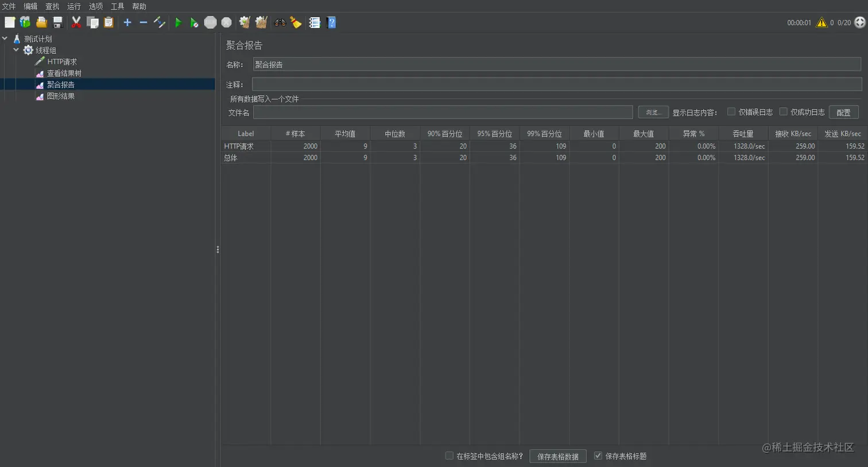
Task: Select 聚合报告 listener in tree
Action: point(61,84)
